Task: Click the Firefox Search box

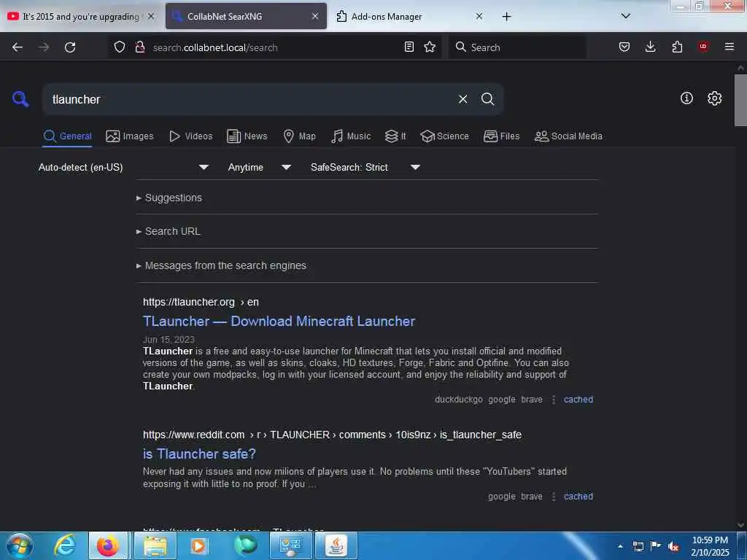Action: (x=517, y=47)
